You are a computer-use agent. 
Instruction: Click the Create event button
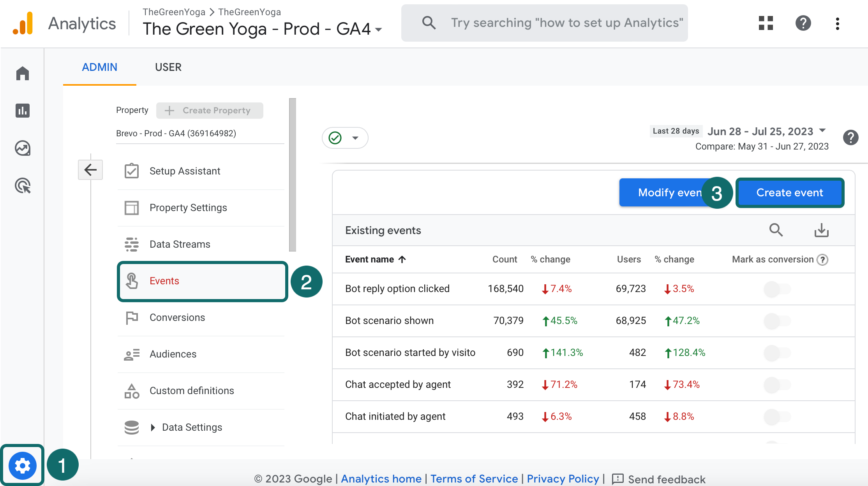[790, 192]
